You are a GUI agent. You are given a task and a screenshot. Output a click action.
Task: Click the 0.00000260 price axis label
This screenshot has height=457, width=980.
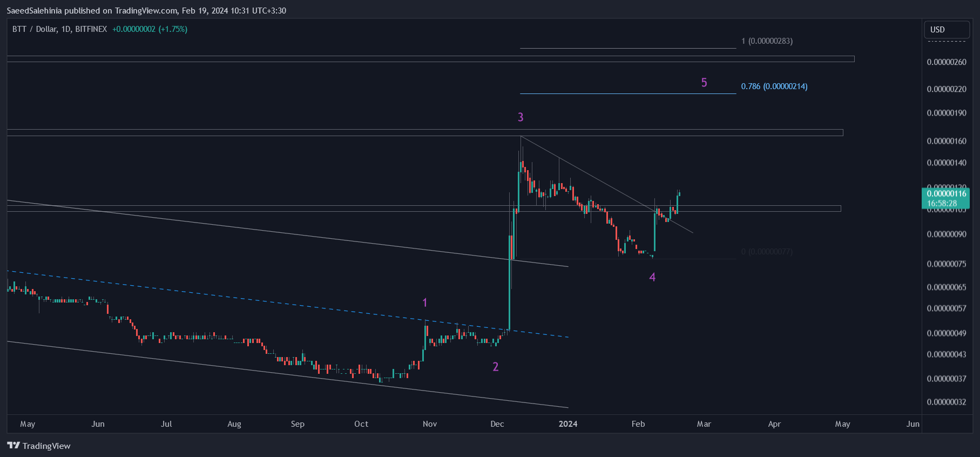[947, 62]
